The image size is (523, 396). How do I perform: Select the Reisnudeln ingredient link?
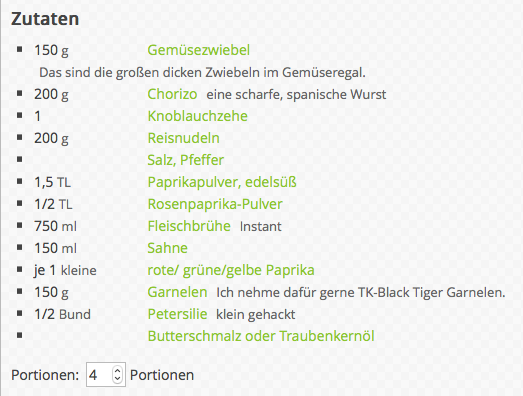pyautogui.click(x=183, y=138)
